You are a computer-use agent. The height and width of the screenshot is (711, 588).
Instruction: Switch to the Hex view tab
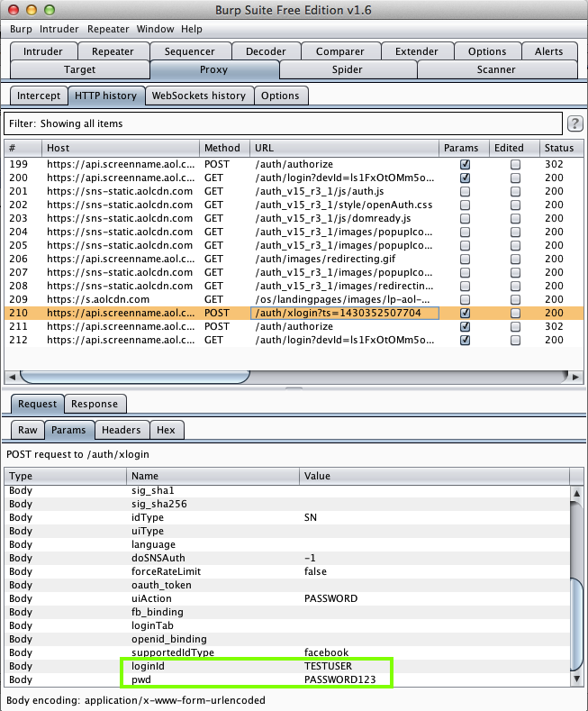click(x=167, y=430)
